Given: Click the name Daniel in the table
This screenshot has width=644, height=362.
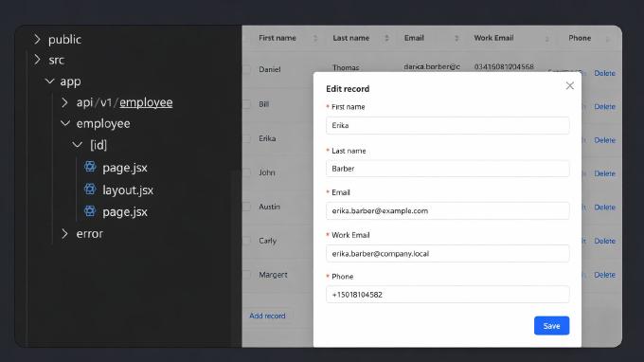Looking at the screenshot, I should (x=270, y=69).
